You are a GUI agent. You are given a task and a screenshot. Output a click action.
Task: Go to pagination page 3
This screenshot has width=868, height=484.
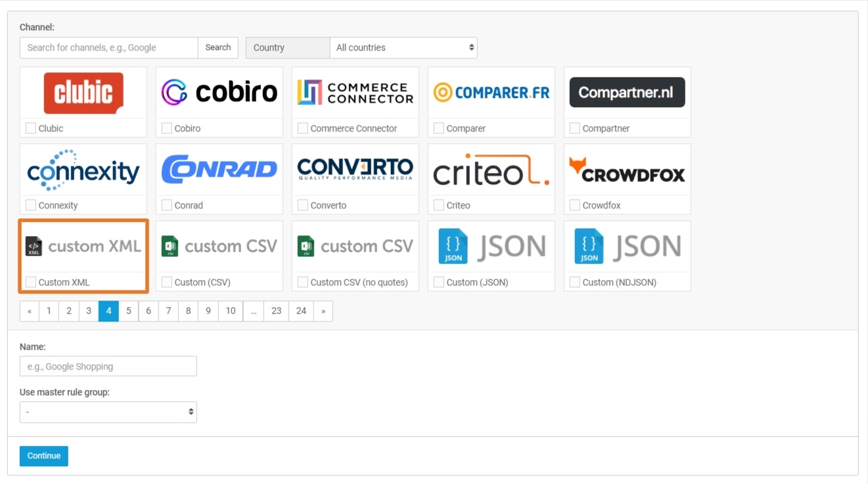click(x=89, y=311)
